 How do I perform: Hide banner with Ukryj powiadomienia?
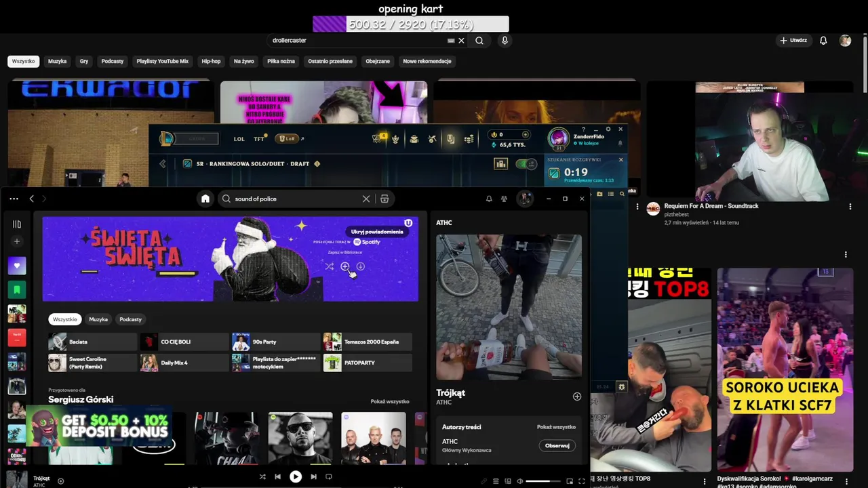377,232
